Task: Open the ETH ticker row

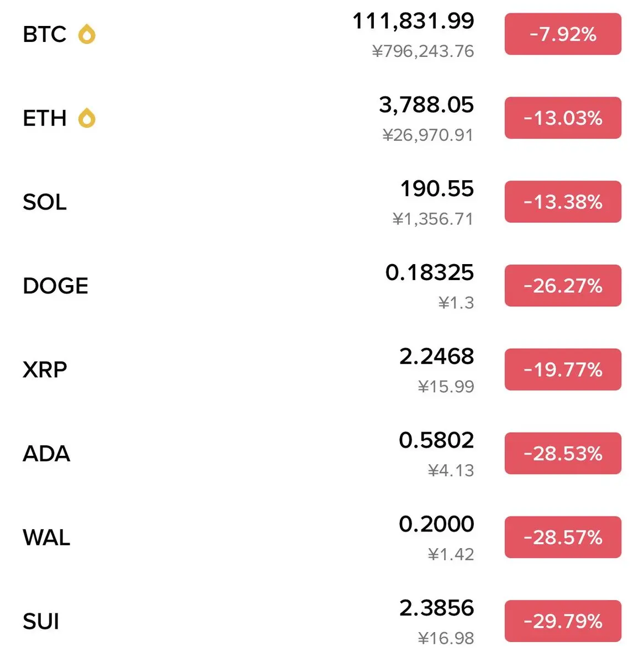Action: (x=44, y=118)
